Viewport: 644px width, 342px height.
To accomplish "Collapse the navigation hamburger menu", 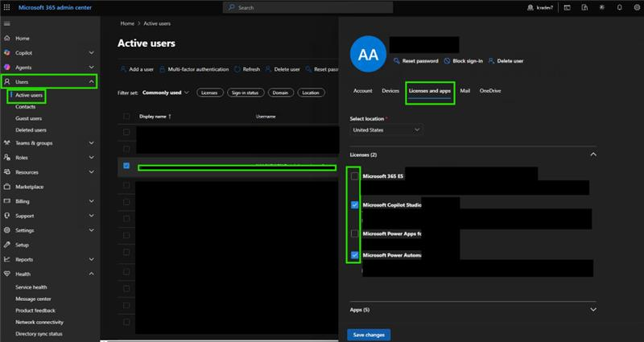I will point(6,24).
